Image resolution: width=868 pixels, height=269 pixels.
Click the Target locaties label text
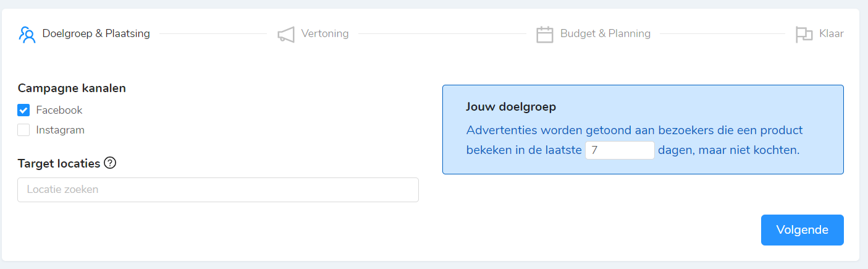(x=59, y=163)
